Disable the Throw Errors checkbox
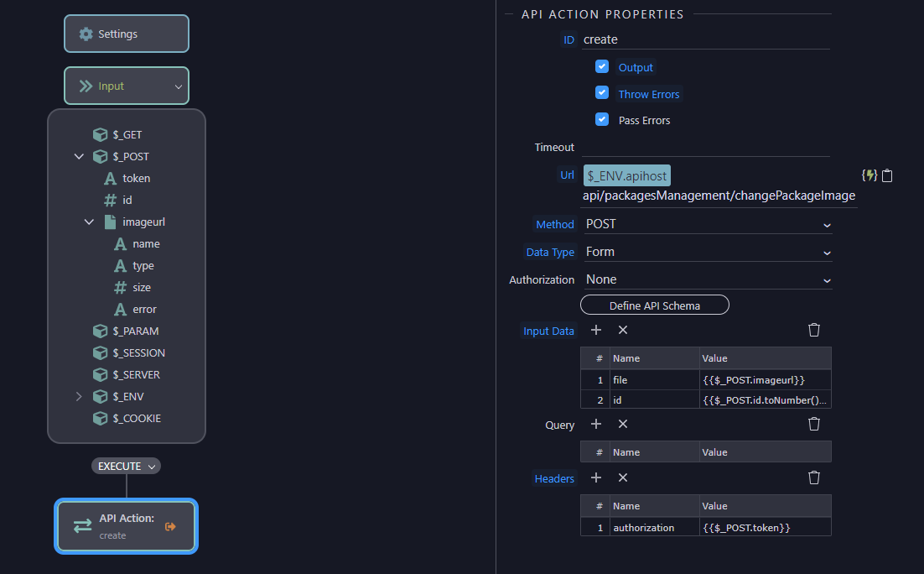Image resolution: width=924 pixels, height=574 pixels. tap(602, 92)
